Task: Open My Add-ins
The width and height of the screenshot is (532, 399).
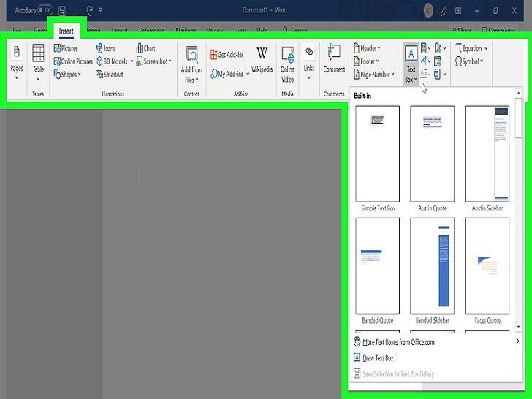Action: click(x=227, y=74)
